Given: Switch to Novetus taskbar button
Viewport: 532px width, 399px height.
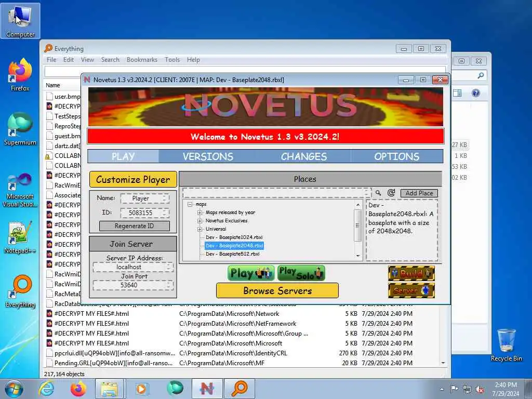Looking at the screenshot, I should (207, 389).
